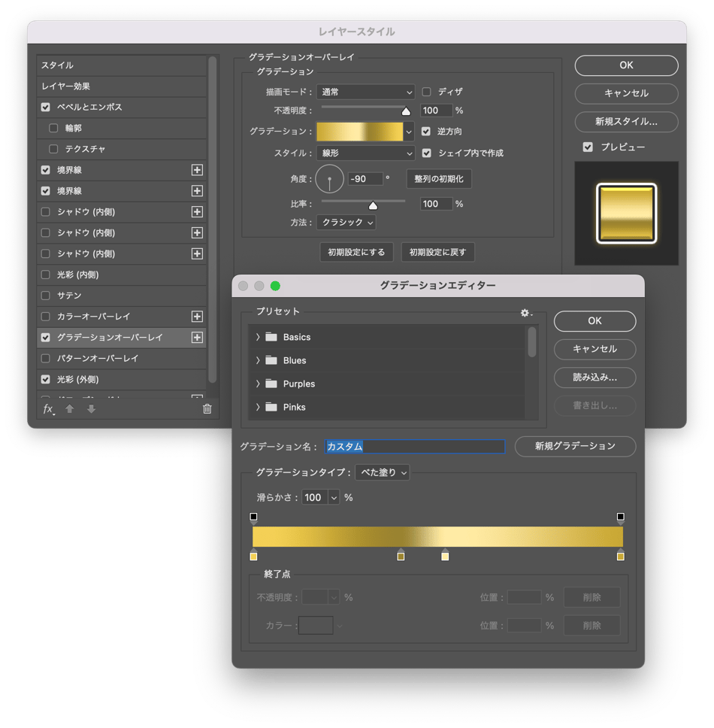Enable パターンオーバーレイ checkbox
This screenshot has height=728, width=714.
click(x=45, y=359)
